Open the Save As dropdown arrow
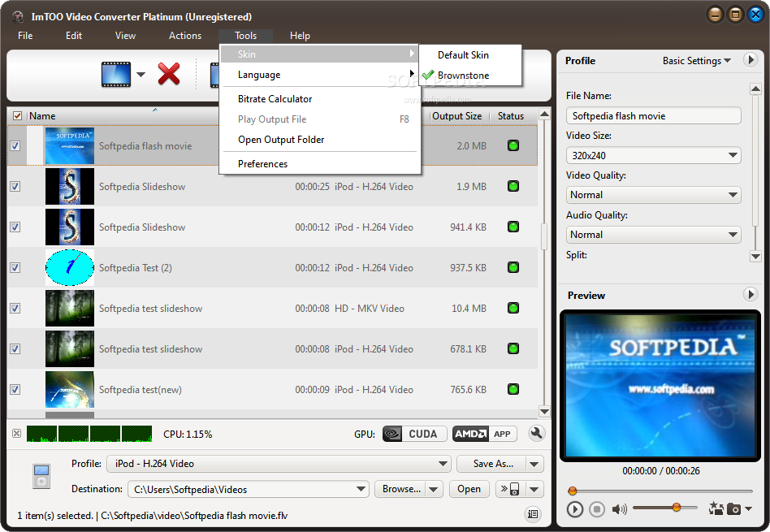Screen dimensions: 770x532 tap(534, 464)
